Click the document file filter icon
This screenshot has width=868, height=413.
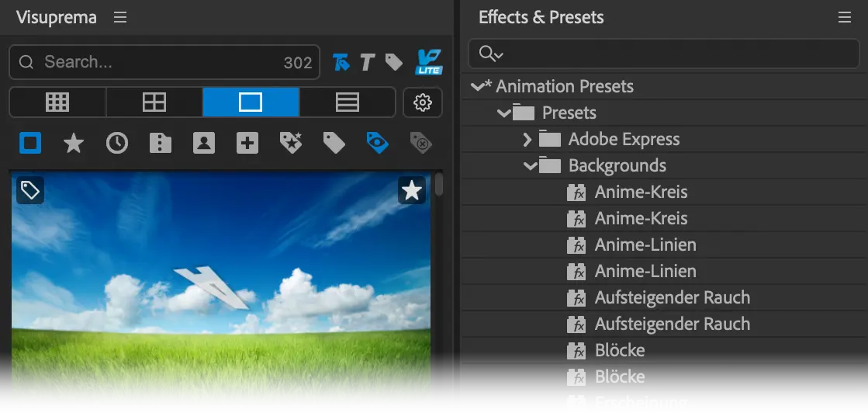point(161,144)
